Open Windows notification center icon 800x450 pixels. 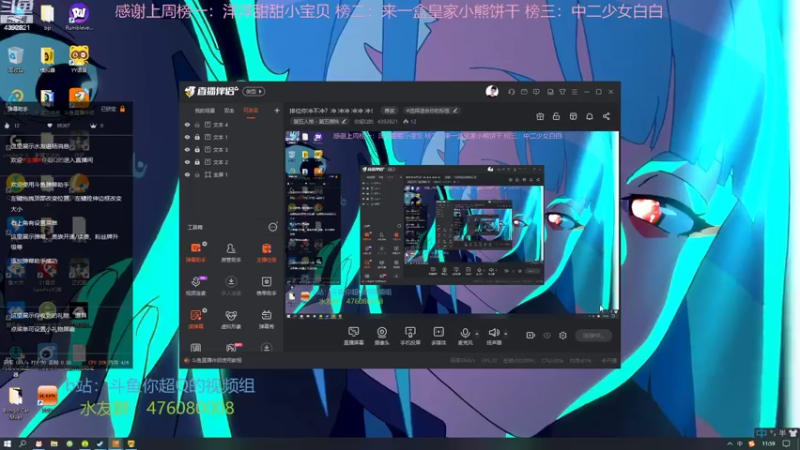787,444
